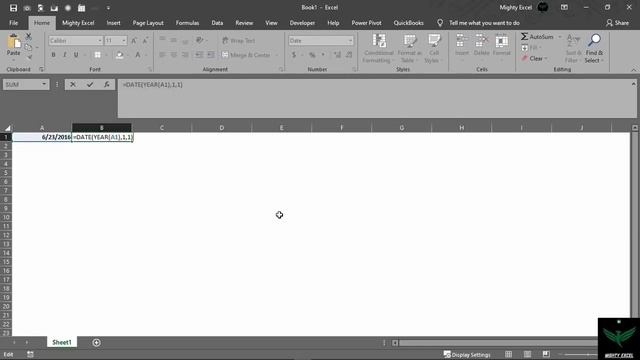Confirm the formula with the checkmark icon
This screenshot has width=640, height=360.
[90, 84]
